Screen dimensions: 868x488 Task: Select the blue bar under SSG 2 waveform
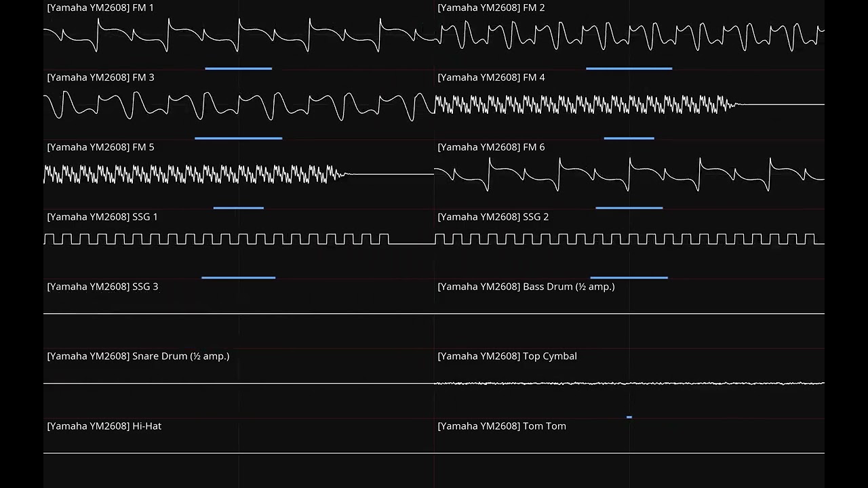pyautogui.click(x=629, y=278)
